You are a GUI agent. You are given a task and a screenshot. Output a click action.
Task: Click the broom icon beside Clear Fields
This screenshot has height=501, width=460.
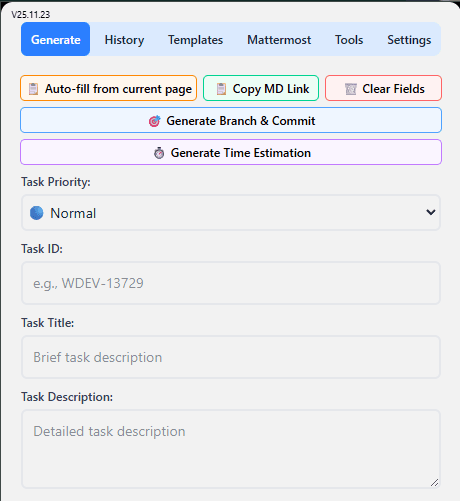tap(351, 89)
